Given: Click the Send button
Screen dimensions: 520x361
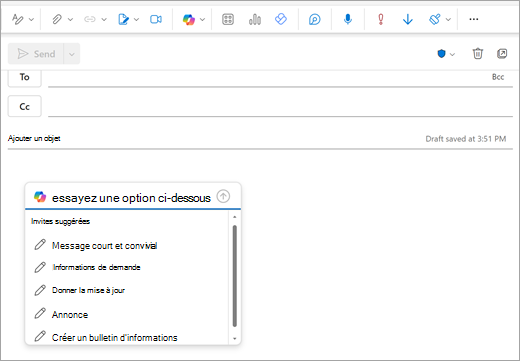Looking at the screenshot, I should [x=36, y=54].
